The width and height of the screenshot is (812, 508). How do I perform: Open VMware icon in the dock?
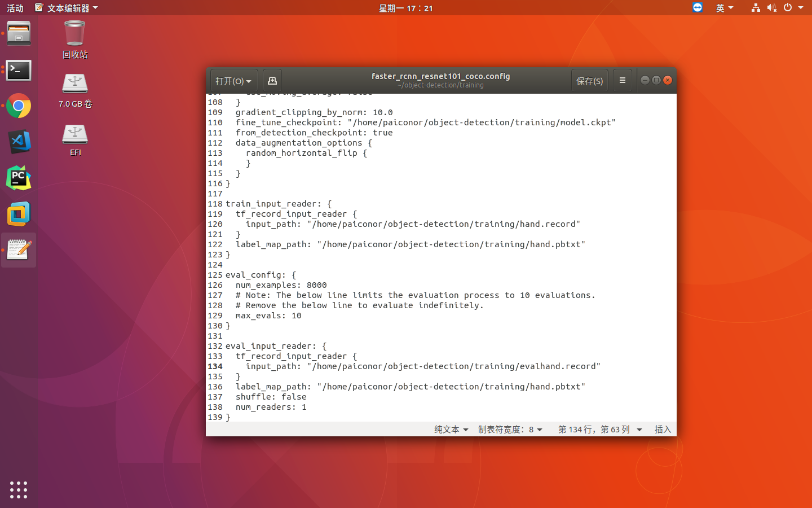[19, 214]
